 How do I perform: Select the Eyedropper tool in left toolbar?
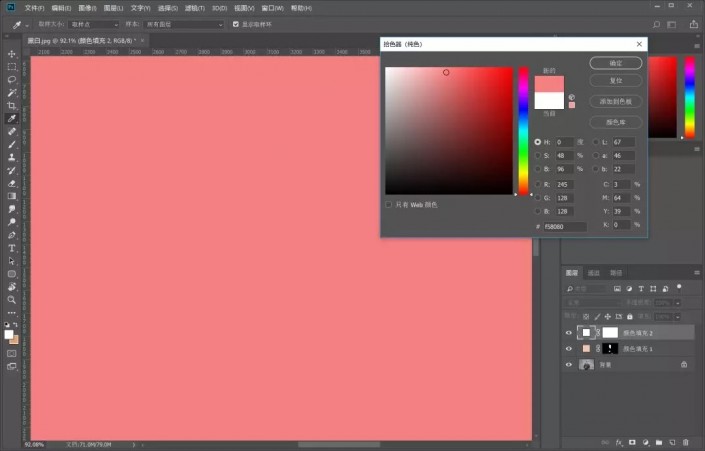coord(12,118)
